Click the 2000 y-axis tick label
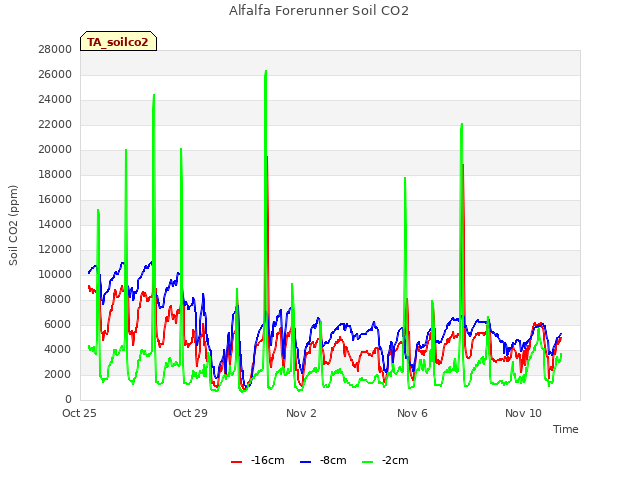The height and width of the screenshot is (480, 640). point(58,375)
